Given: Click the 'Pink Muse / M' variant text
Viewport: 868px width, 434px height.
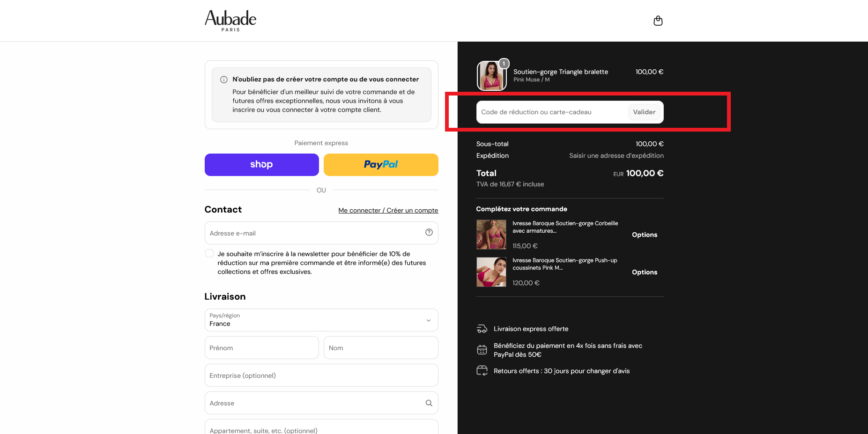Looking at the screenshot, I should [532, 80].
